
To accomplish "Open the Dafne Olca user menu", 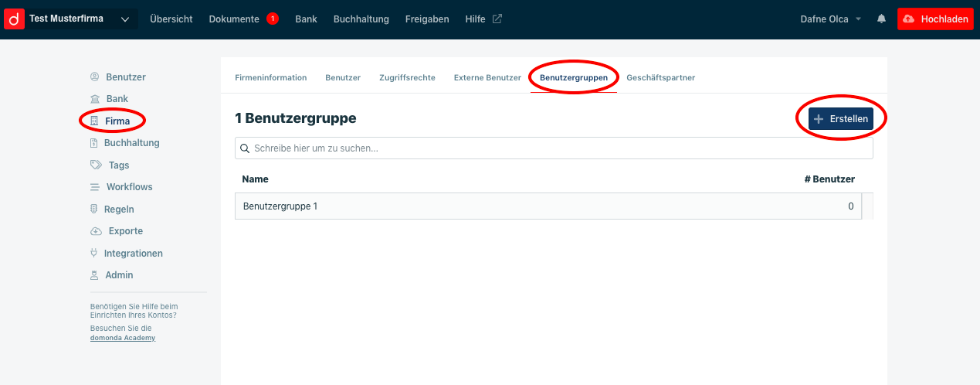I will pyautogui.click(x=830, y=19).
